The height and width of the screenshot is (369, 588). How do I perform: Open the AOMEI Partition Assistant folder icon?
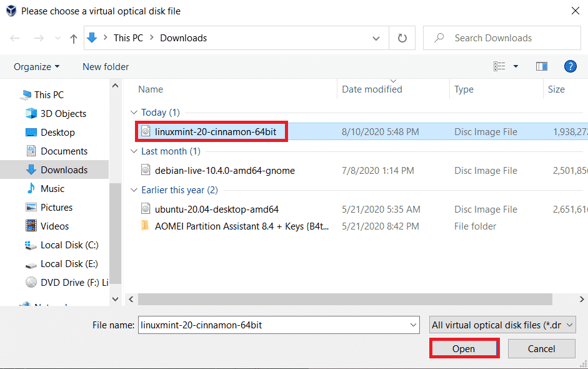(x=146, y=226)
